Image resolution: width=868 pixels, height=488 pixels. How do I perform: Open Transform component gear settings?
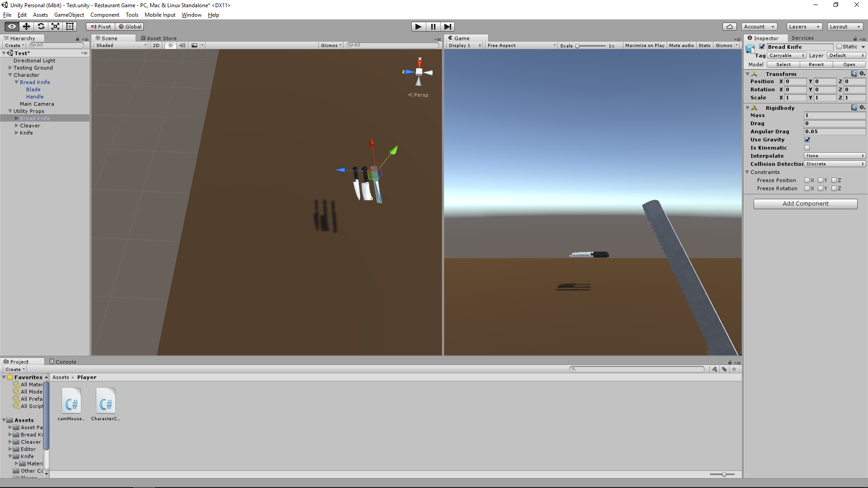pos(862,74)
